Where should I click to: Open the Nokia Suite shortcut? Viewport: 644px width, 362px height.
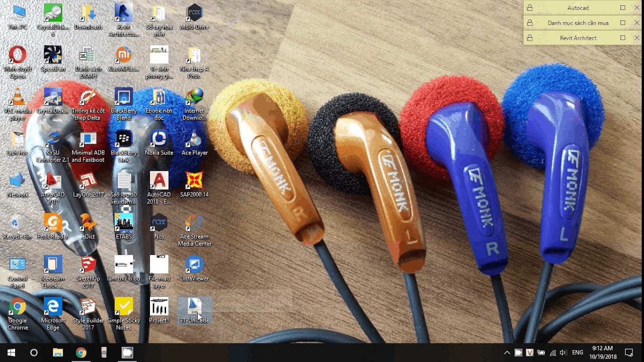click(159, 143)
